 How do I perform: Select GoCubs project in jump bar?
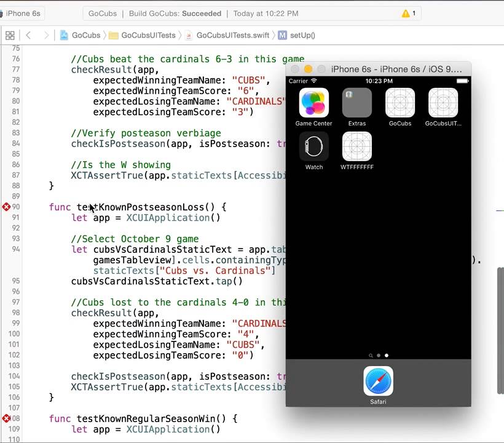click(81, 35)
